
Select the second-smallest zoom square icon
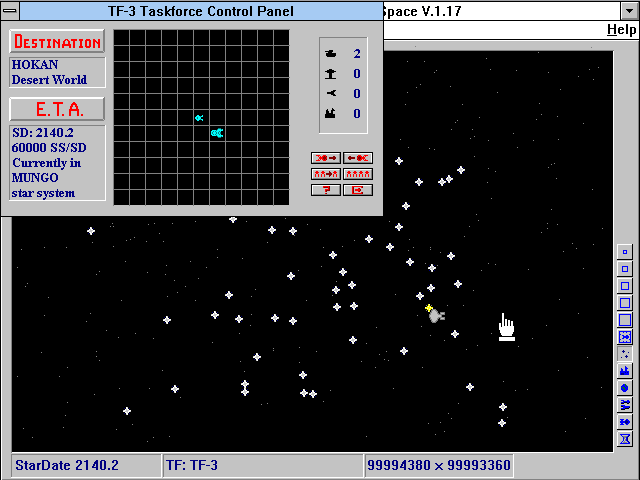624,269
